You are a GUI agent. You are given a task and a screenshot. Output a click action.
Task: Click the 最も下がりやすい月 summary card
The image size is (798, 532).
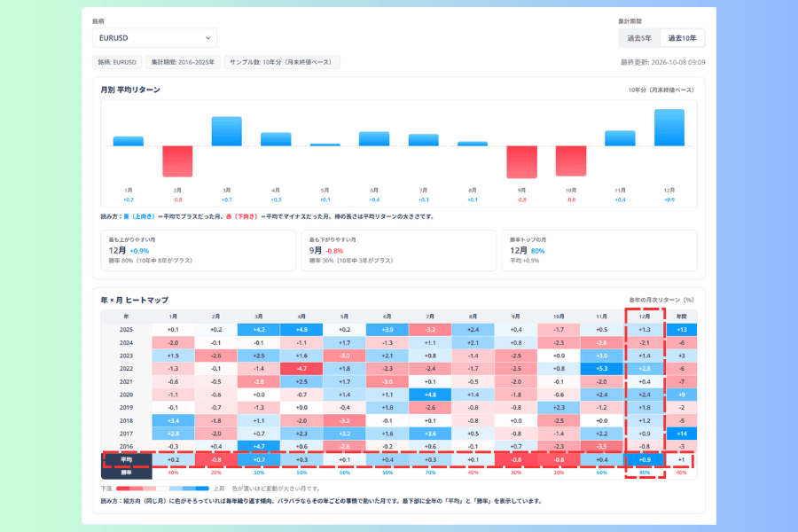pyautogui.click(x=398, y=250)
